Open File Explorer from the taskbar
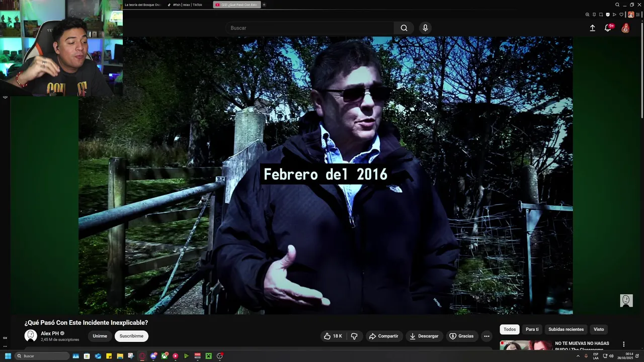 [120, 356]
